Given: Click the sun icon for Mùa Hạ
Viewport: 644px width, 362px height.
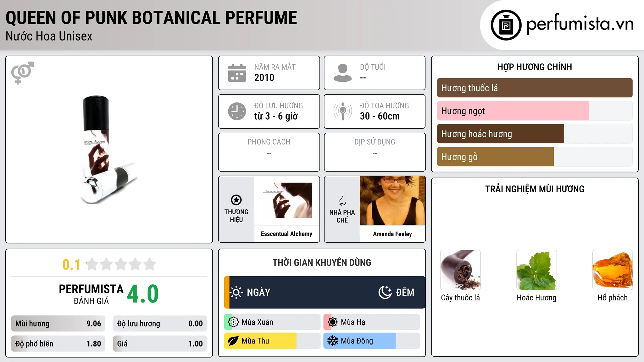Looking at the screenshot, I should pyautogui.click(x=333, y=322).
